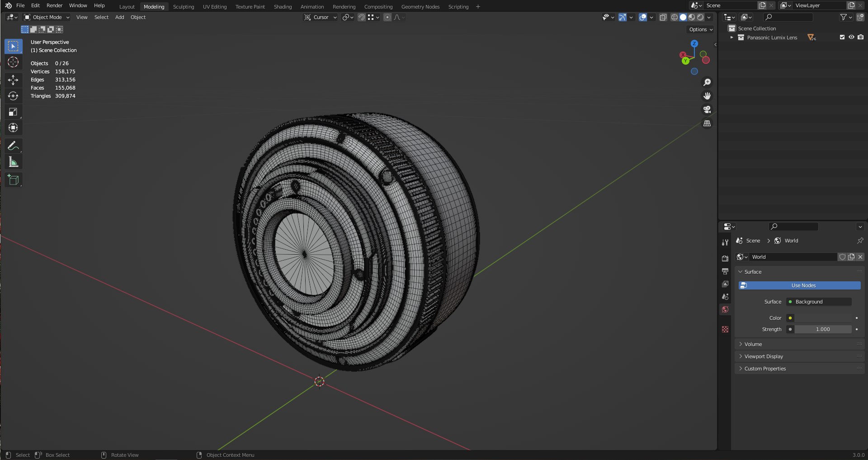
Task: Switch to rendered viewport shading
Action: (700, 17)
